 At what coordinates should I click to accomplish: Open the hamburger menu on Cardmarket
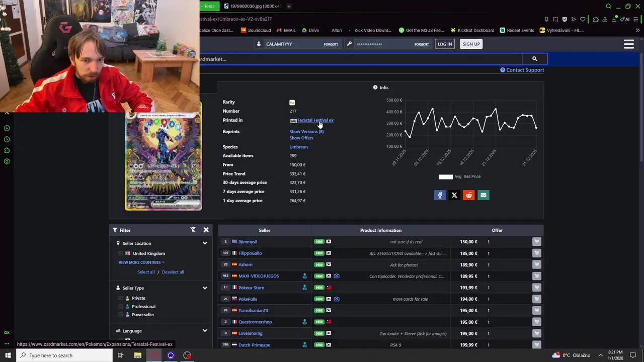pos(628,44)
